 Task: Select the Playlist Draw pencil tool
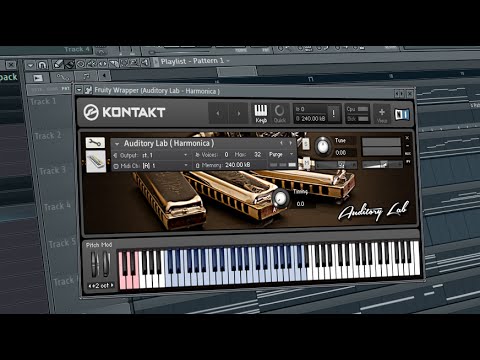(58, 64)
